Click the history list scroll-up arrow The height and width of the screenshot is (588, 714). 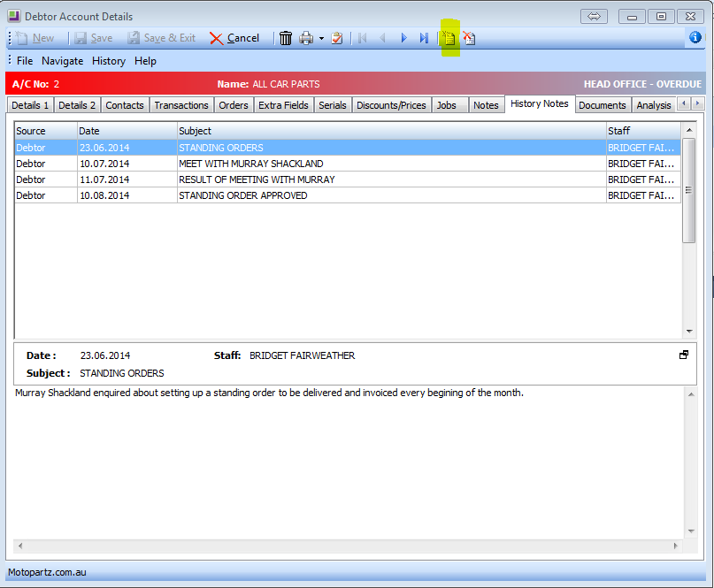pyautogui.click(x=689, y=130)
